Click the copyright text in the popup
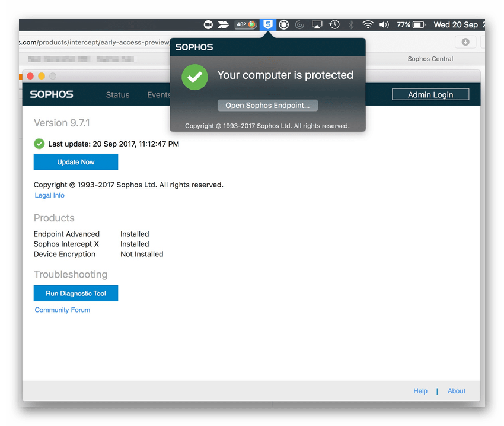 267,126
